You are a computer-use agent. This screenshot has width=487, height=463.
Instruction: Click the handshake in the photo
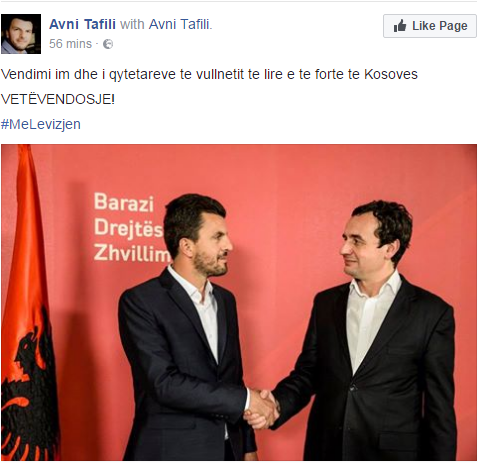point(262,409)
